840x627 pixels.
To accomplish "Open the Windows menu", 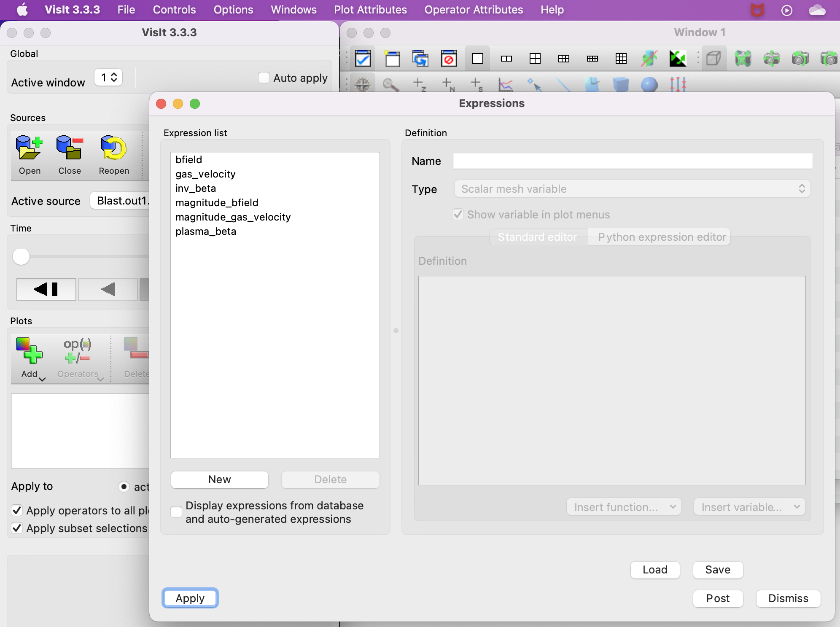I will [x=293, y=10].
